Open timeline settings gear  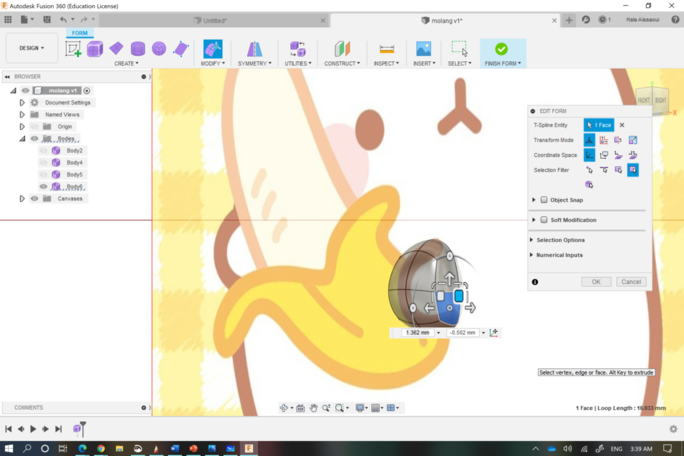[673, 429]
